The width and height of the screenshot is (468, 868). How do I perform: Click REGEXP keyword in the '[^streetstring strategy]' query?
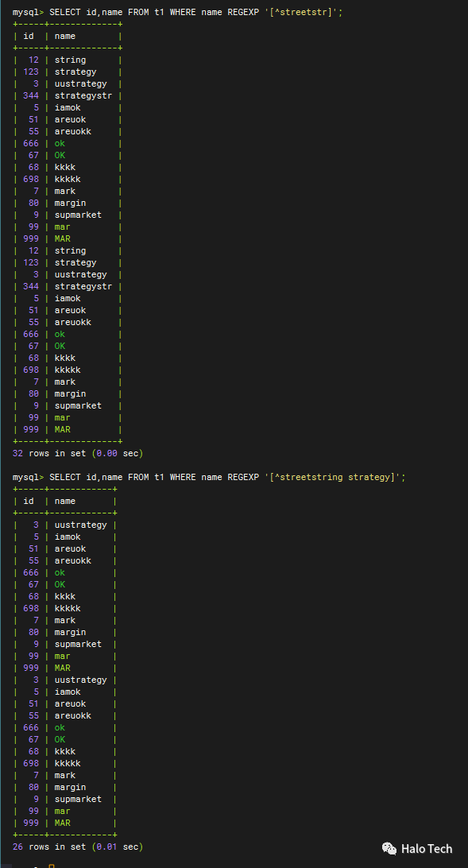point(243,477)
